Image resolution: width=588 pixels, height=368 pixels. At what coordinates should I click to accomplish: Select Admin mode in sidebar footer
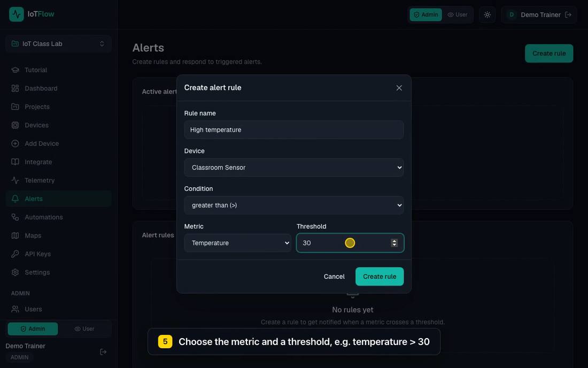pos(33,329)
